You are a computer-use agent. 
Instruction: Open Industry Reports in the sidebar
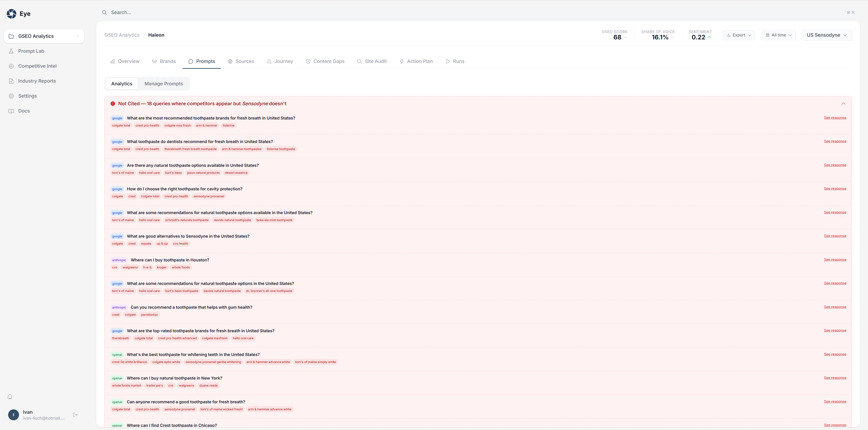coord(44,81)
